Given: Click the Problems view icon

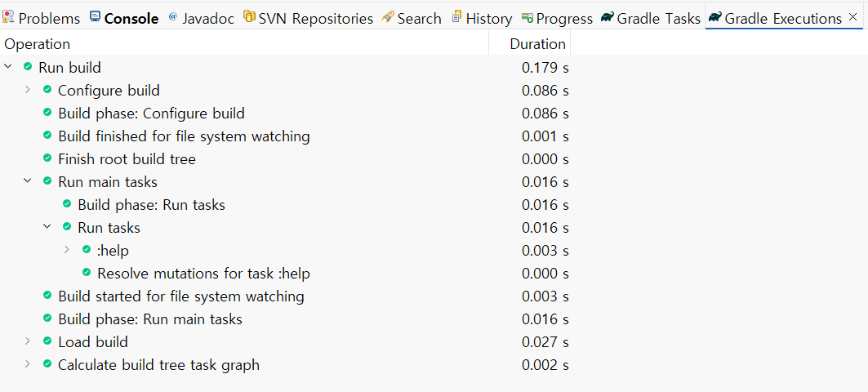Looking at the screenshot, I should (x=8, y=17).
